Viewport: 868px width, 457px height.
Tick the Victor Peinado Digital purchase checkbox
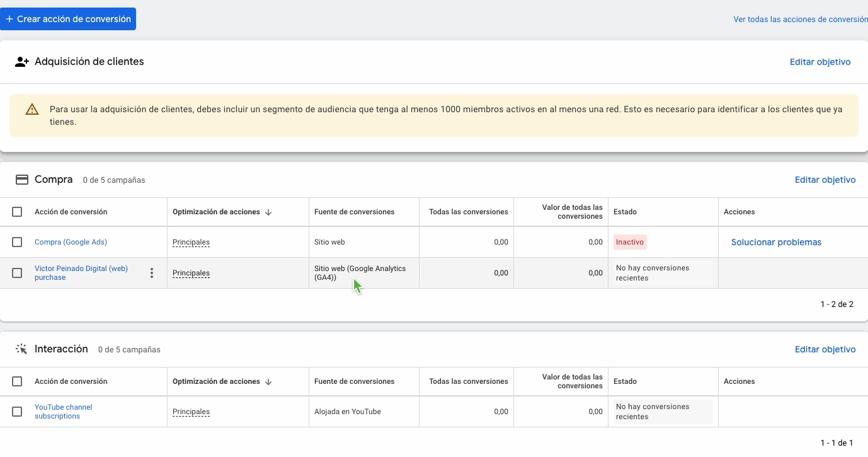tap(17, 273)
